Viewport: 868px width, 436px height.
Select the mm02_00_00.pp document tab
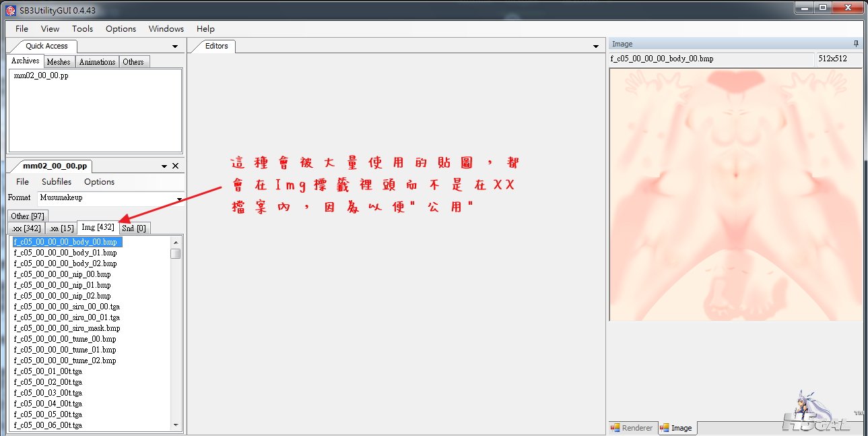(x=55, y=166)
